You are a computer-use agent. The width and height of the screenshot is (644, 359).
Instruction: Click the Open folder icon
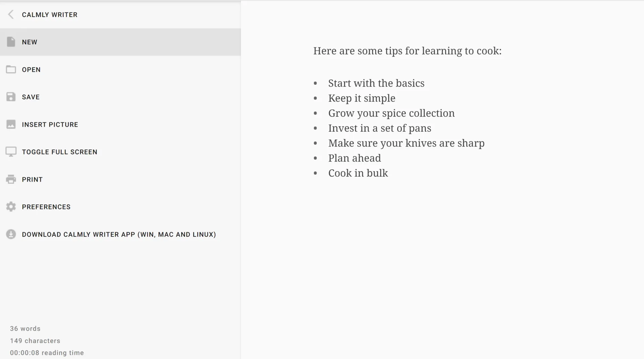tap(11, 69)
